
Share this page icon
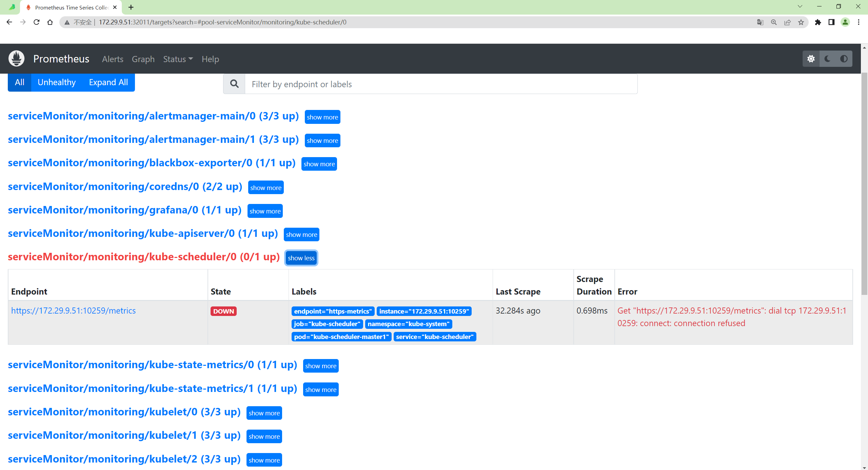[787, 22]
